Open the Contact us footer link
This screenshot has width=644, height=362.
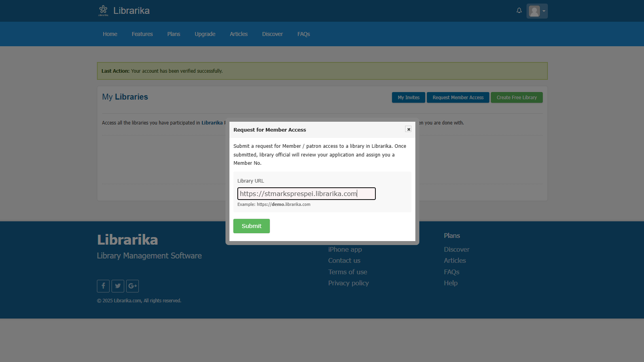coord(344,260)
